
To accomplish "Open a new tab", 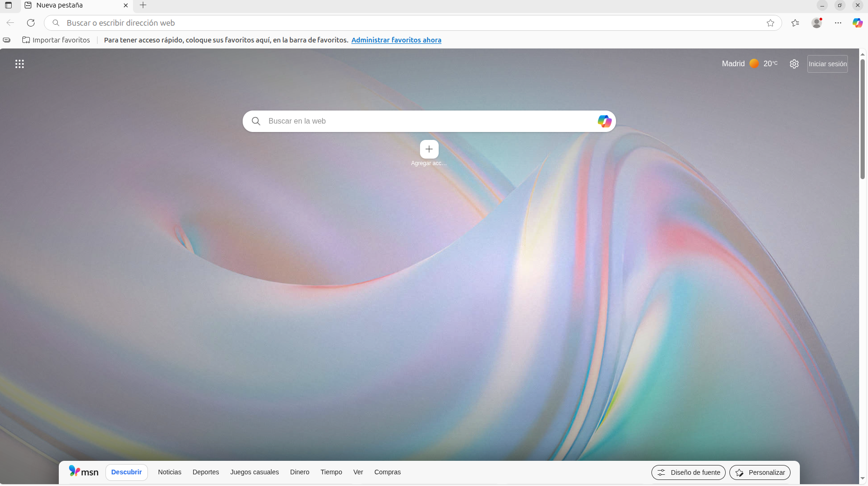I will point(143,5).
